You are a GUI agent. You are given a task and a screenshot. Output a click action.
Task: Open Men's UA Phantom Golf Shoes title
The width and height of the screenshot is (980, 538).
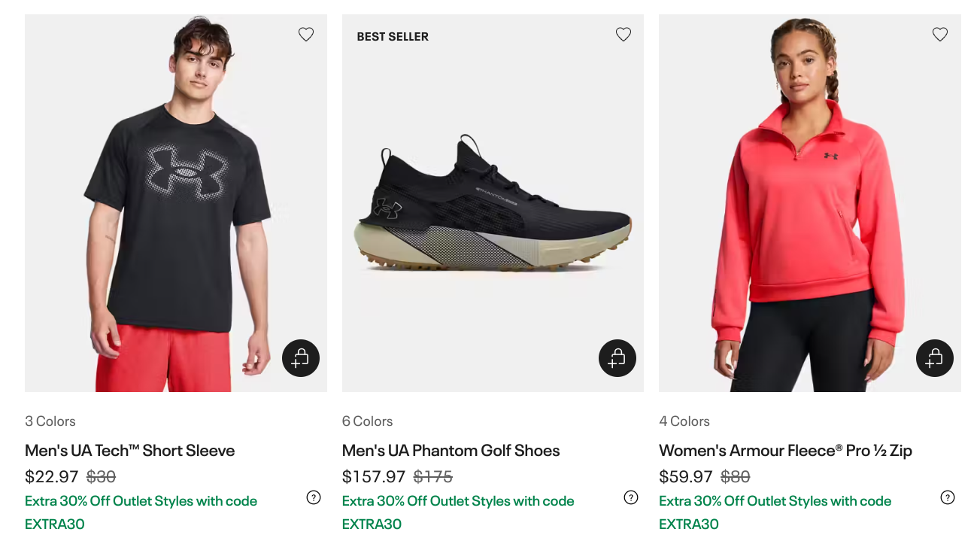[x=451, y=451]
